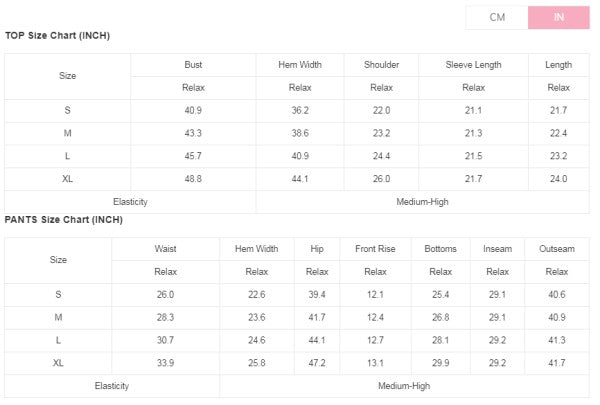Click the XL bottoms value 29.9
Viewport: 600px width, 405px height.
440,362
